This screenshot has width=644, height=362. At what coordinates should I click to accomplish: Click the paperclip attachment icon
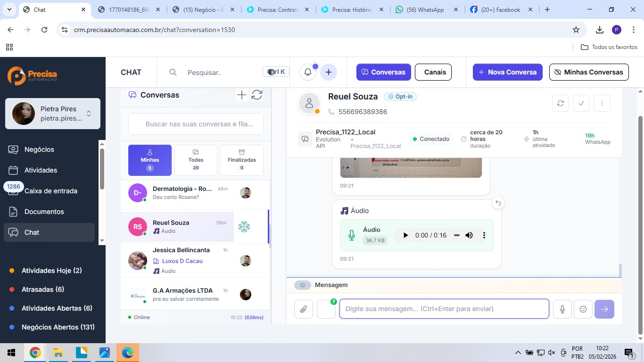(304, 309)
